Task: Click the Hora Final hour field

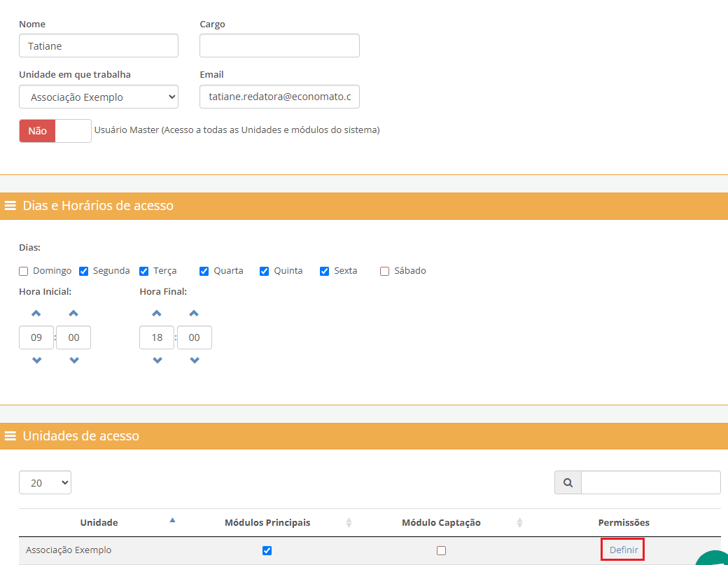Action: click(157, 337)
